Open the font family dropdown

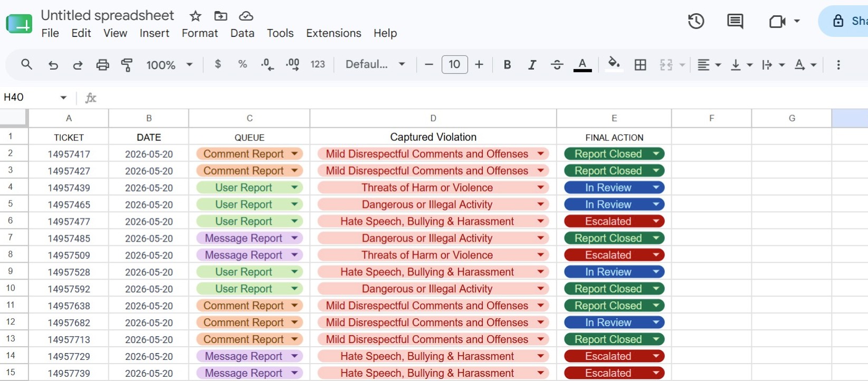point(375,64)
